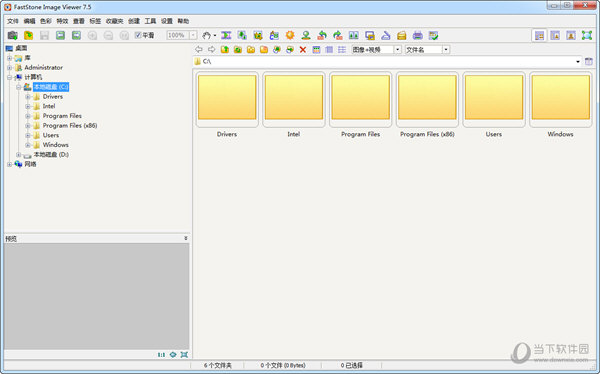Click 1:1 actual size in preview panel
The height and width of the screenshot is (374, 600).
[161, 355]
